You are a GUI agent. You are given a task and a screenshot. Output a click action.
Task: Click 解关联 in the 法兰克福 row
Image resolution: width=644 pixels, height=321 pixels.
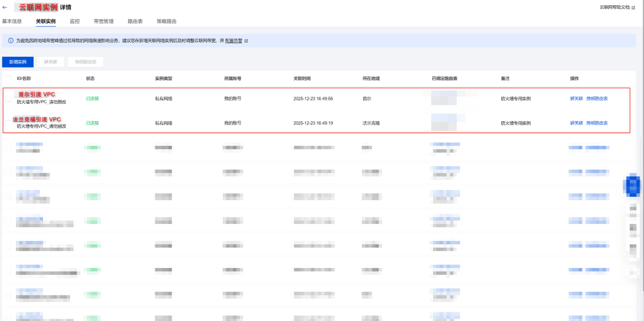pos(576,123)
